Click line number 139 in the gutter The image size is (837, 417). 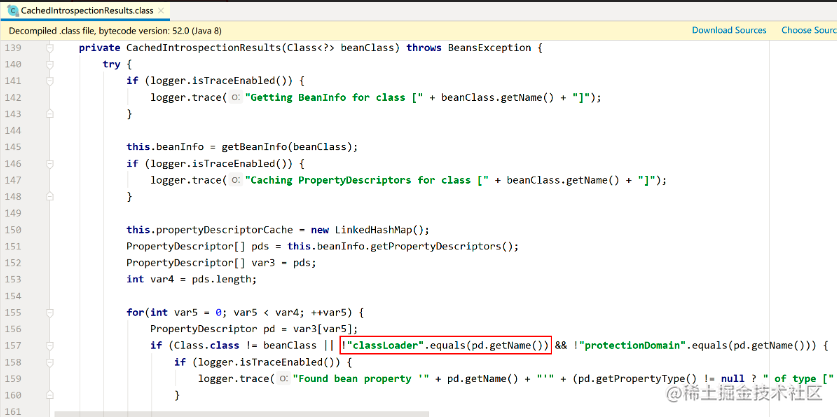pos(12,48)
